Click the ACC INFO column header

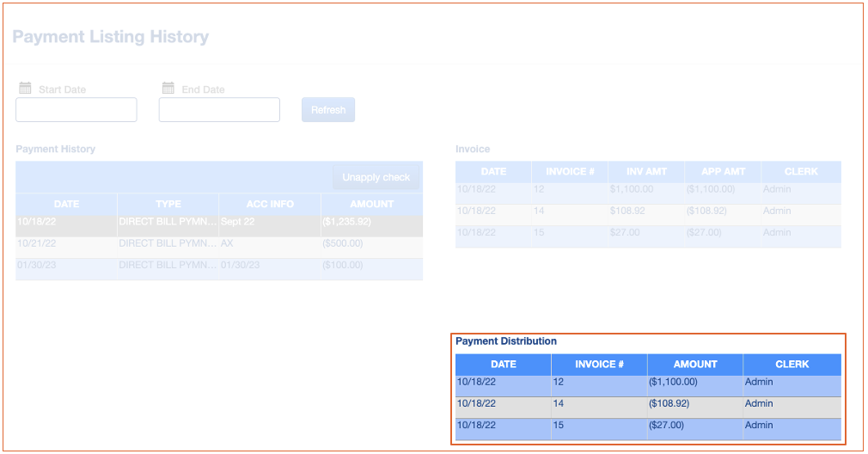point(270,204)
